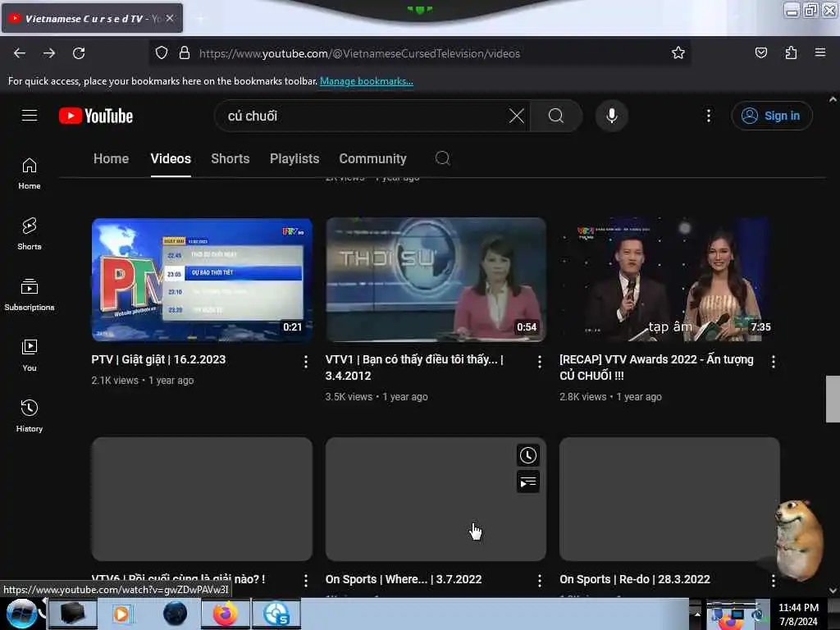Open the loading thumbnail above VTV6 title
The width and height of the screenshot is (840, 630).
(202, 500)
